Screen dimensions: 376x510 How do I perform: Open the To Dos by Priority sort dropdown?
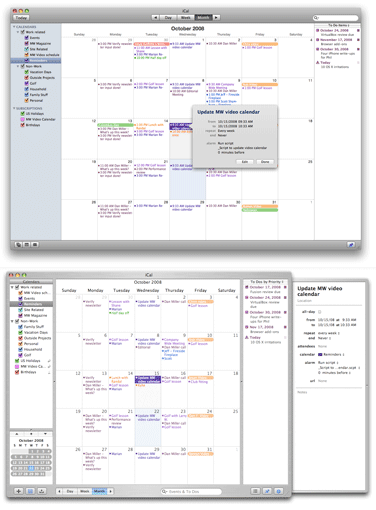(x=266, y=282)
